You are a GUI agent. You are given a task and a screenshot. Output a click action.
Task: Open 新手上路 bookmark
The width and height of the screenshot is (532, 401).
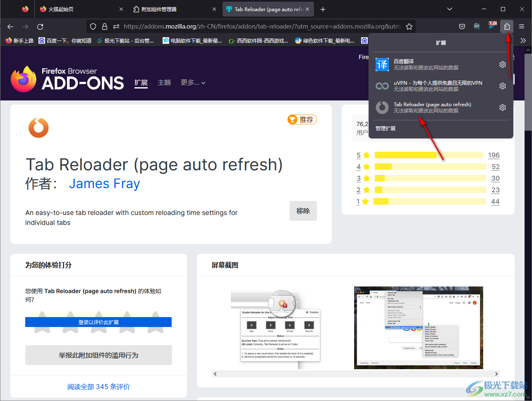pyautogui.click(x=19, y=41)
